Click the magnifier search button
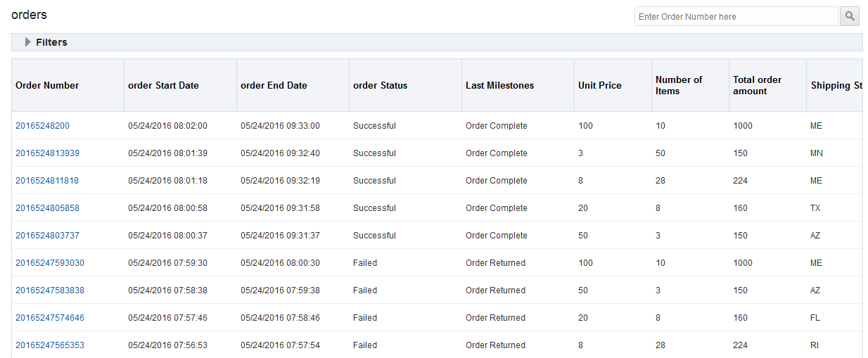Screen dimensions: 868x358 [x=850, y=16]
